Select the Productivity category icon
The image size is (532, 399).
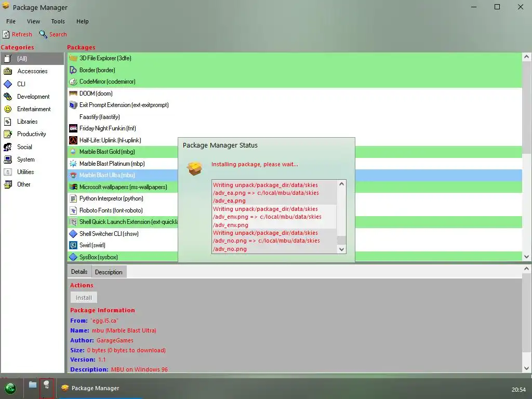(x=8, y=134)
